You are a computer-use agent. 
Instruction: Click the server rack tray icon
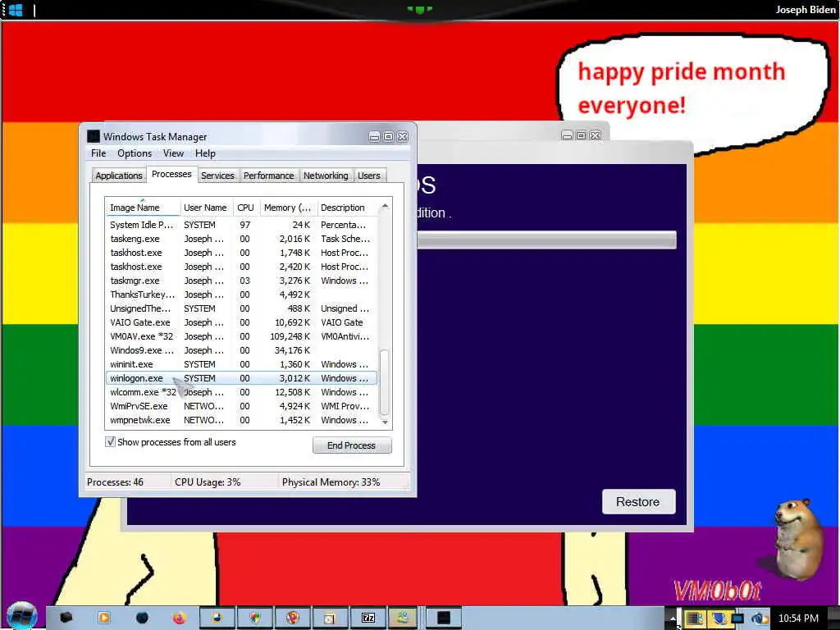point(695,619)
